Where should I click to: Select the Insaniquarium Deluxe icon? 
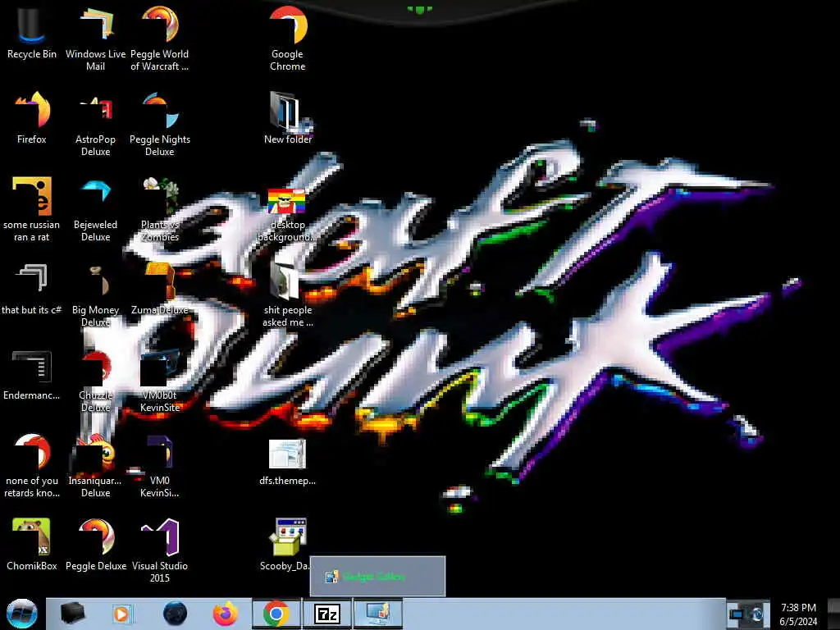click(95, 466)
